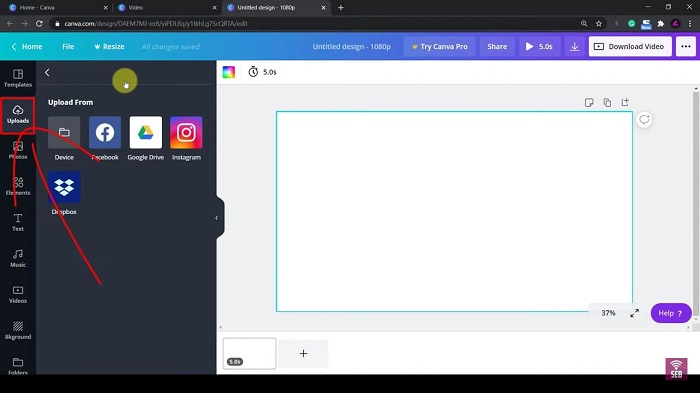Adjust page duration via 5.0s timer
Viewport: 700px width, 393px height.
[x=262, y=72]
